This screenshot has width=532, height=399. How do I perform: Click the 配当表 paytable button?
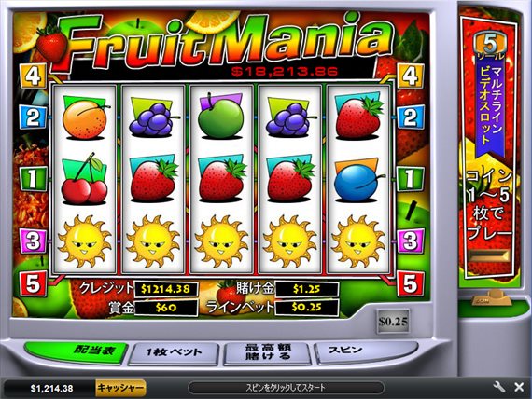pyautogui.click(x=77, y=352)
